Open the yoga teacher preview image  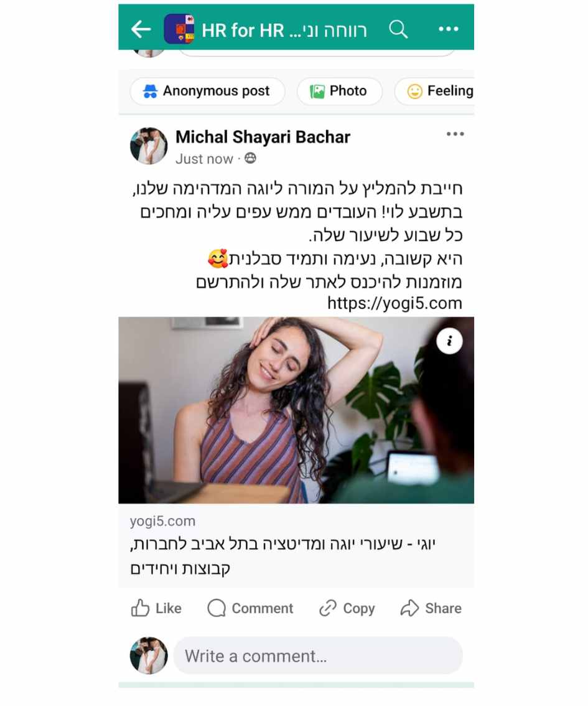click(x=296, y=410)
